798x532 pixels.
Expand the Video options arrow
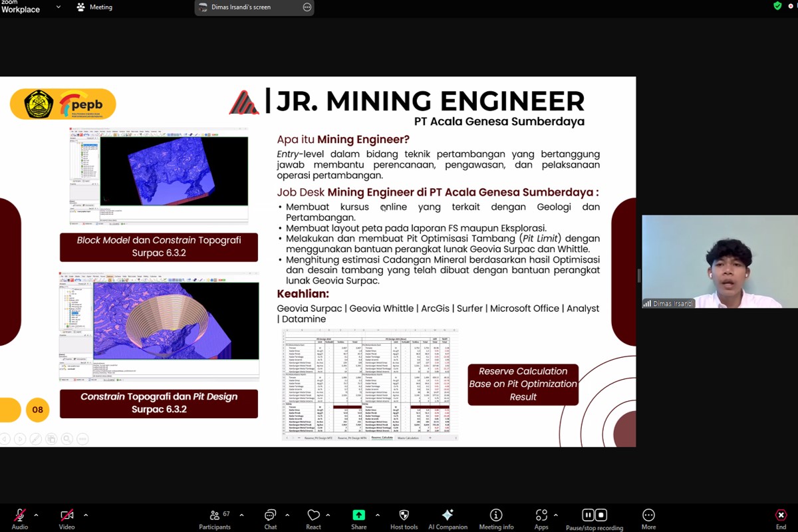click(85, 515)
